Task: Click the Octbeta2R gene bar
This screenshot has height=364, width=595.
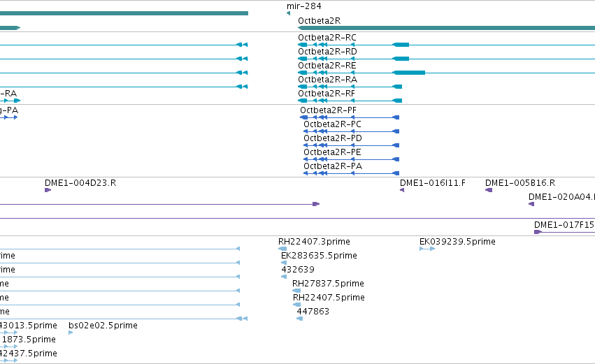Action: point(446,28)
